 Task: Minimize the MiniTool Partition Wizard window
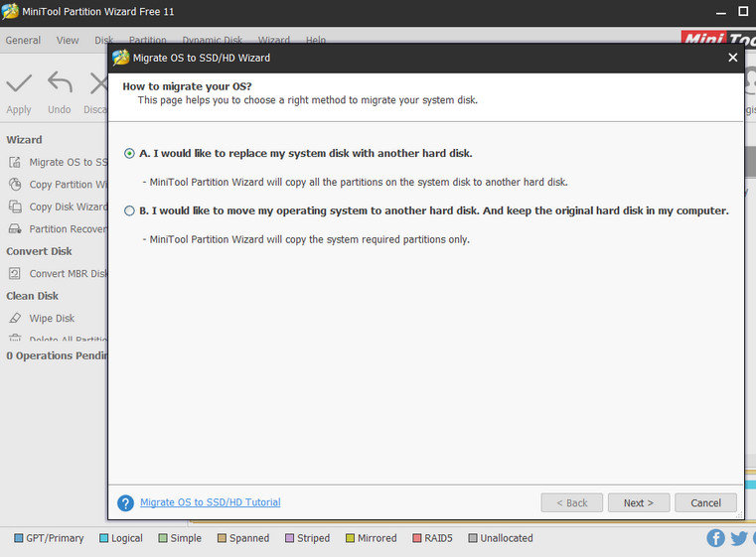click(721, 12)
